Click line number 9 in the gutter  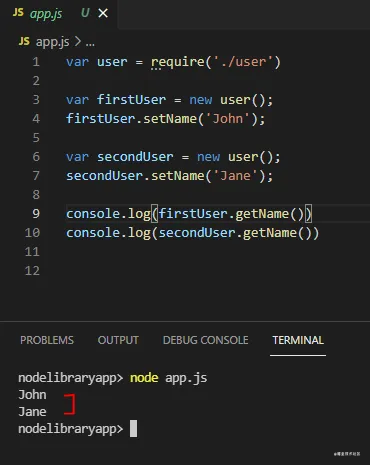pyautogui.click(x=36, y=214)
